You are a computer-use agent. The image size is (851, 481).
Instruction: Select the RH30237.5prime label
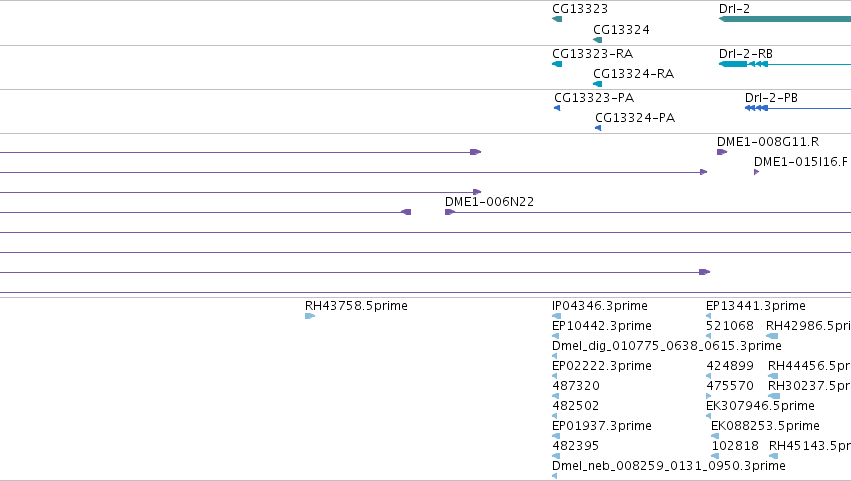click(809, 386)
